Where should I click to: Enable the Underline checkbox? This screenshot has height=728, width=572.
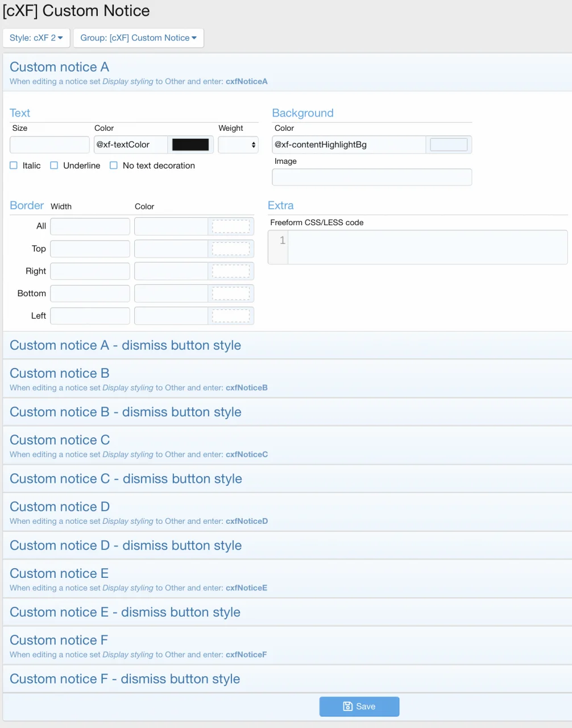point(54,165)
